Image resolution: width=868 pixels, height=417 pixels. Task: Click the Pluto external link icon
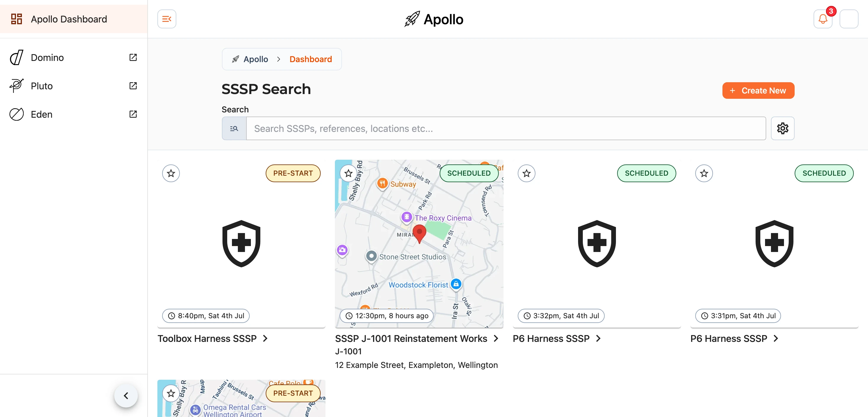pos(133,86)
